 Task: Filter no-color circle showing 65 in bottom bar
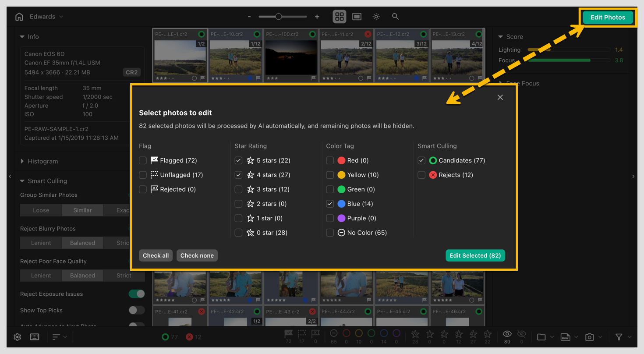click(334, 336)
